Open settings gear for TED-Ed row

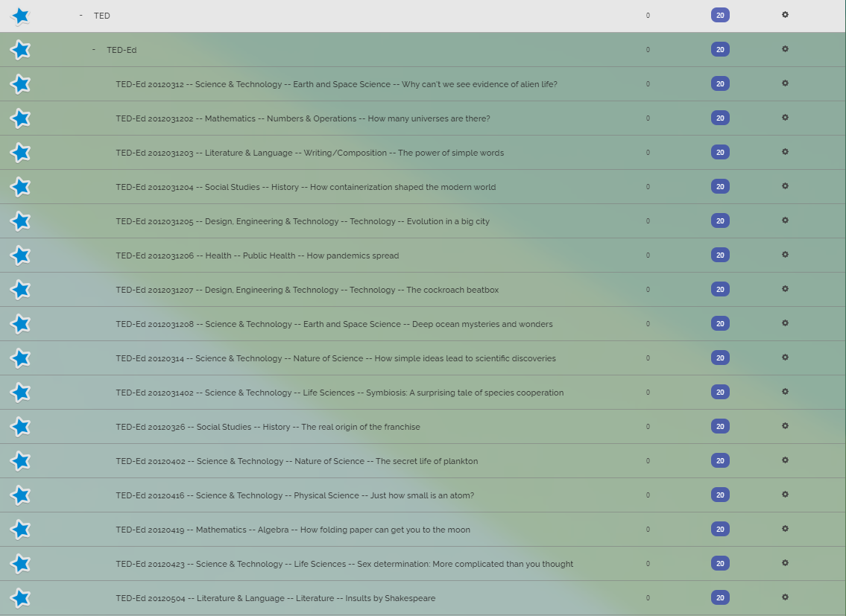tap(785, 49)
